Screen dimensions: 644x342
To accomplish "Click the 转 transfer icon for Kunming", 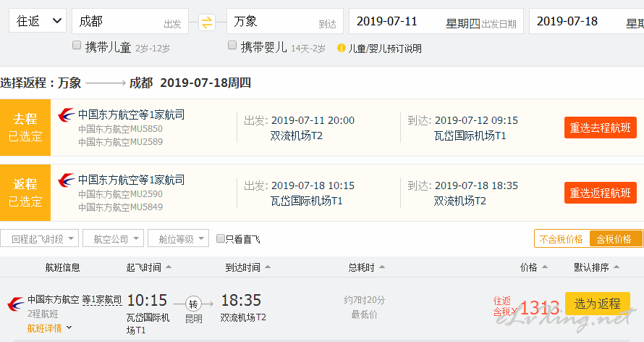I will pos(193,304).
